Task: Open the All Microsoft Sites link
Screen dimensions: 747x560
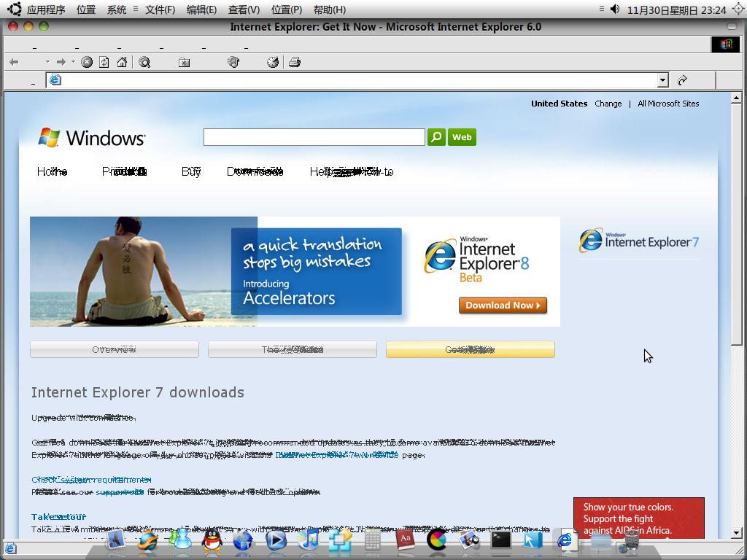Action: tap(668, 104)
